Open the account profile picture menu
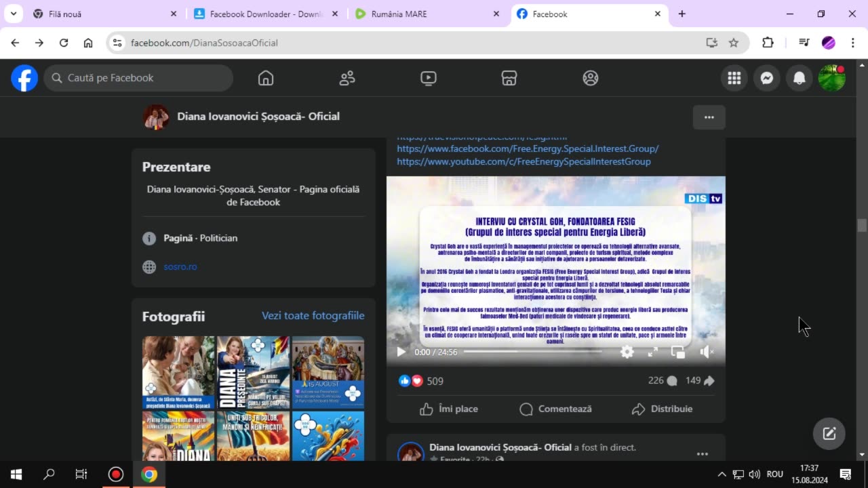Viewport: 868px width, 488px height. 831,78
